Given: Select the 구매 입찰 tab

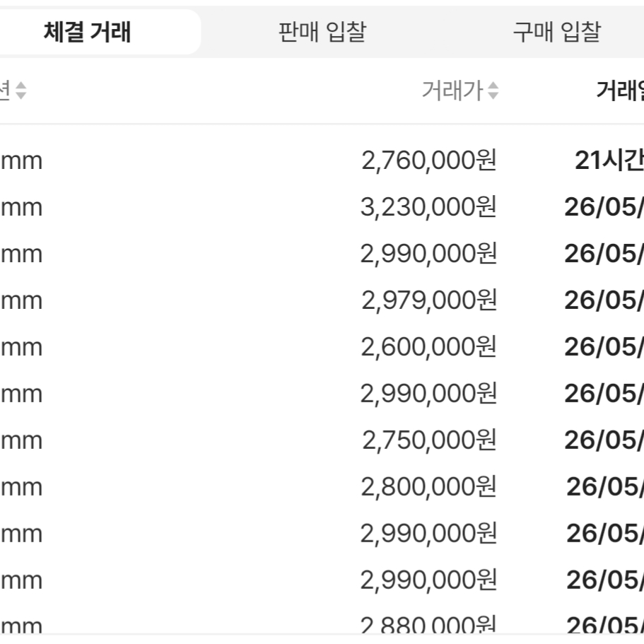Looking at the screenshot, I should (x=557, y=32).
